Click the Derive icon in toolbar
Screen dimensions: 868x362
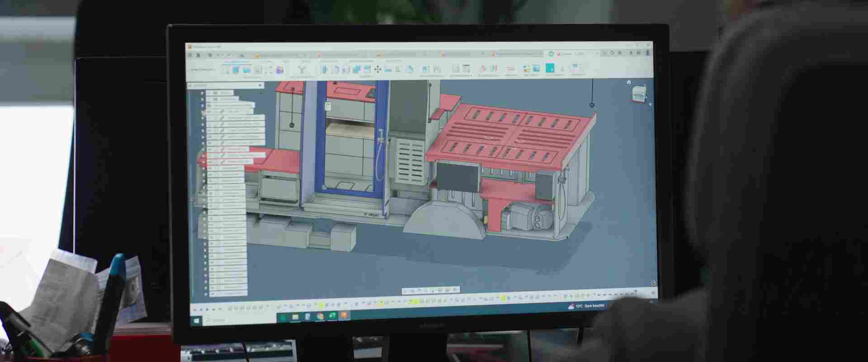coord(302,69)
